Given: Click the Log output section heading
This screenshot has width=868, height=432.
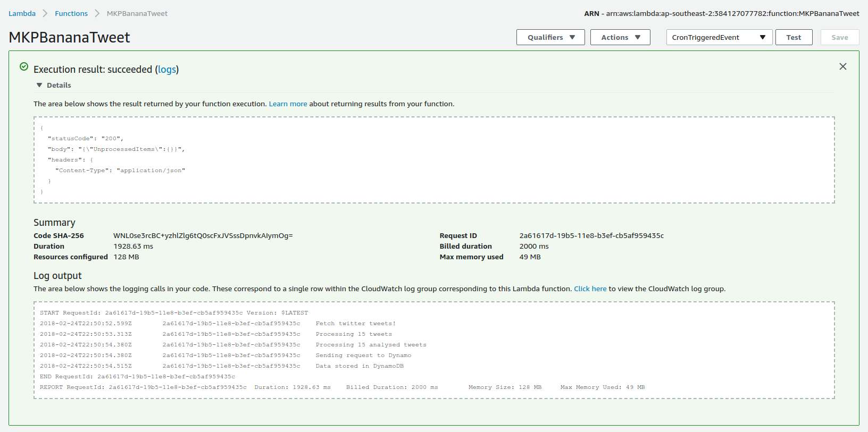Looking at the screenshot, I should pos(57,276).
